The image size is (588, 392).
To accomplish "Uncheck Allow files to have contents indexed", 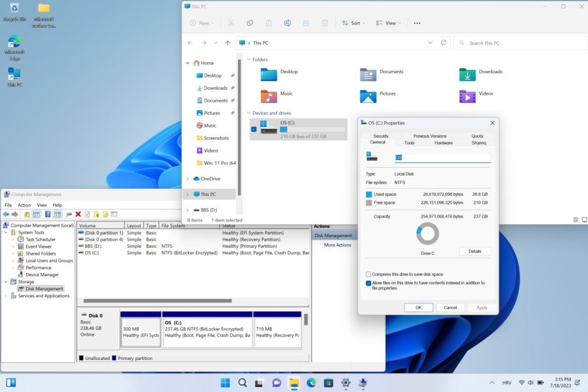I will (x=369, y=282).
